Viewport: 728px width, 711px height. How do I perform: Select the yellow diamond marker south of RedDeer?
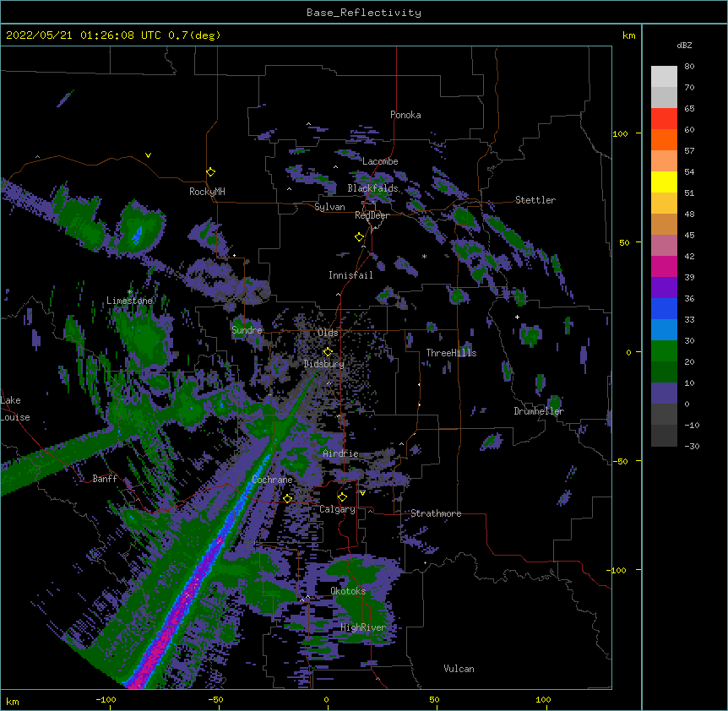[360, 237]
